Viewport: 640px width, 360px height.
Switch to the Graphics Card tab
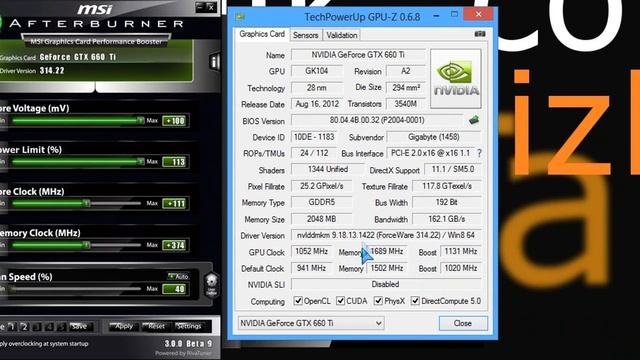pyautogui.click(x=262, y=34)
